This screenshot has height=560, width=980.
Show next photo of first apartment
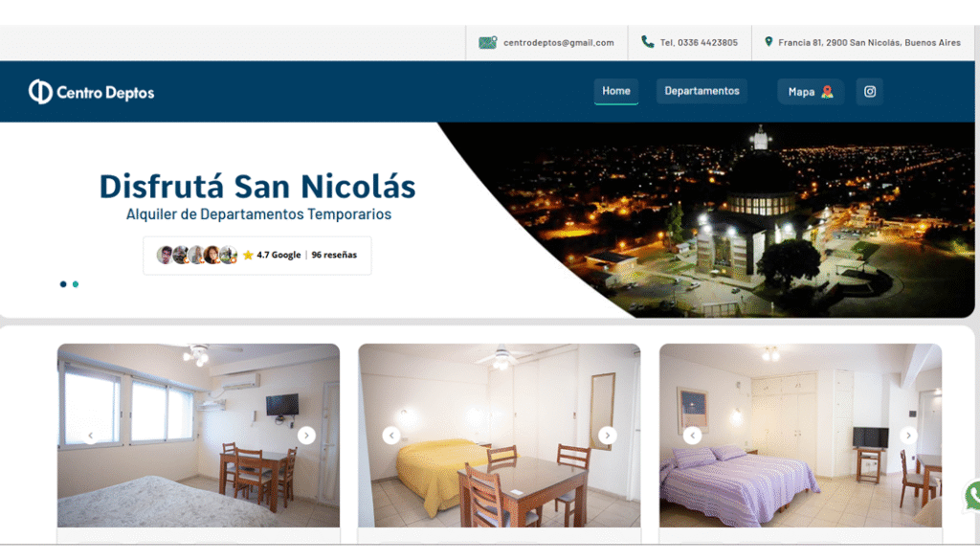(306, 436)
